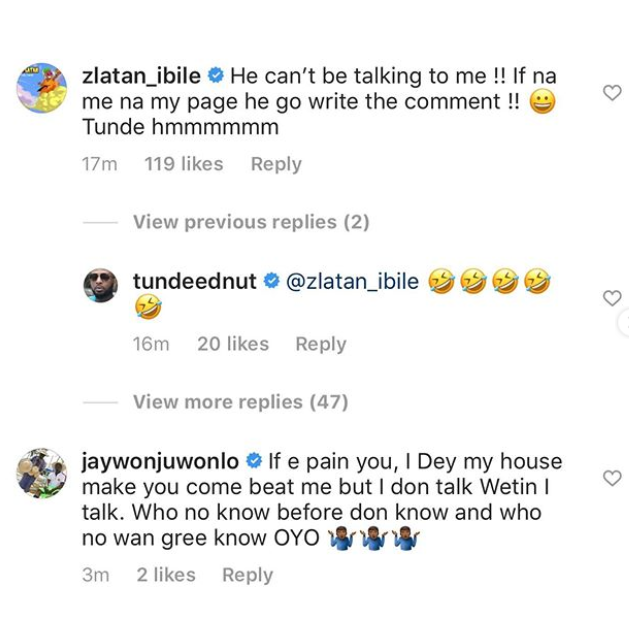Click zlatan_ibile's verified badge

(x=216, y=75)
